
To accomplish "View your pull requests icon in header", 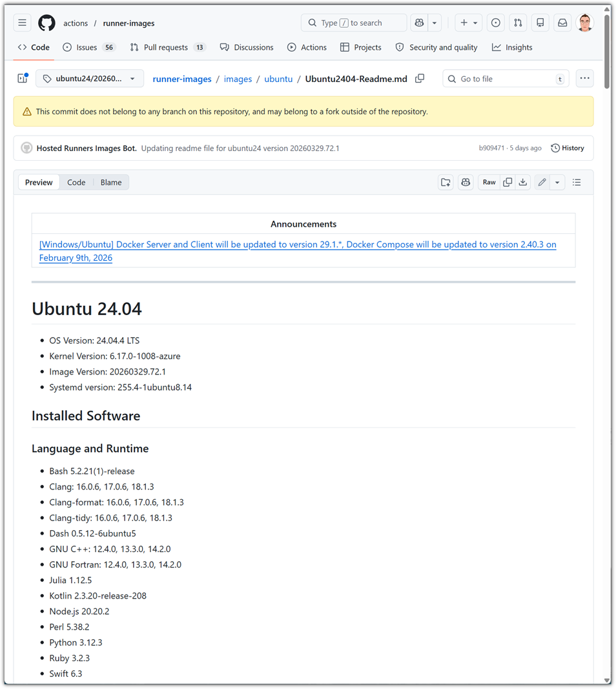I will click(x=518, y=23).
